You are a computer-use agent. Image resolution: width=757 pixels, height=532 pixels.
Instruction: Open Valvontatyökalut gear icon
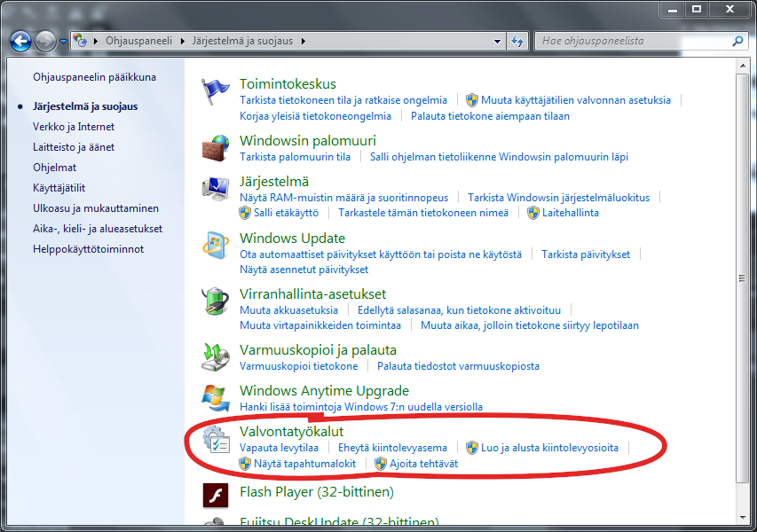click(x=216, y=439)
